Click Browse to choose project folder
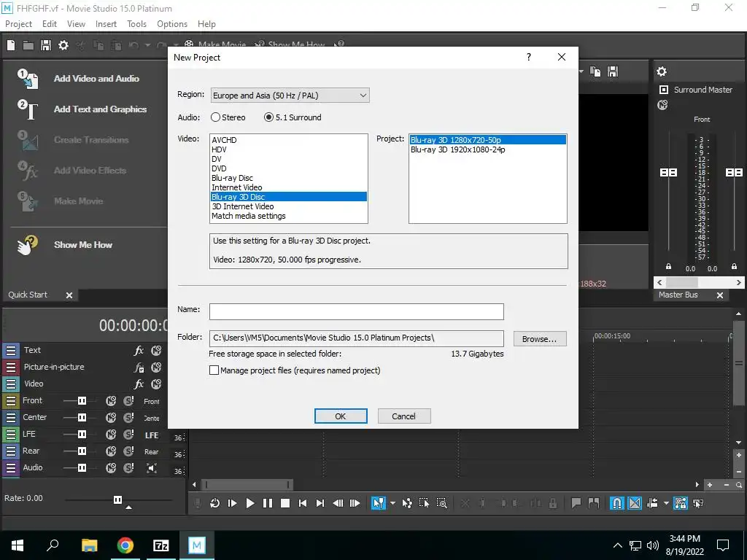This screenshot has height=560, width=747. 540,338
